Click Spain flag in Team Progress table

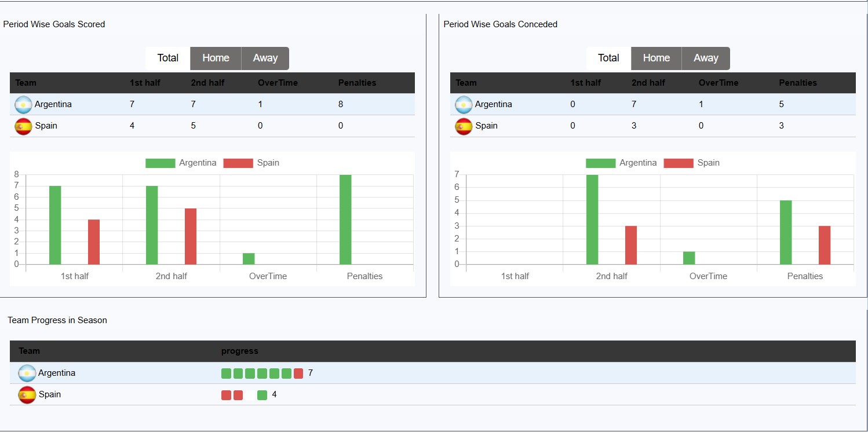point(27,395)
